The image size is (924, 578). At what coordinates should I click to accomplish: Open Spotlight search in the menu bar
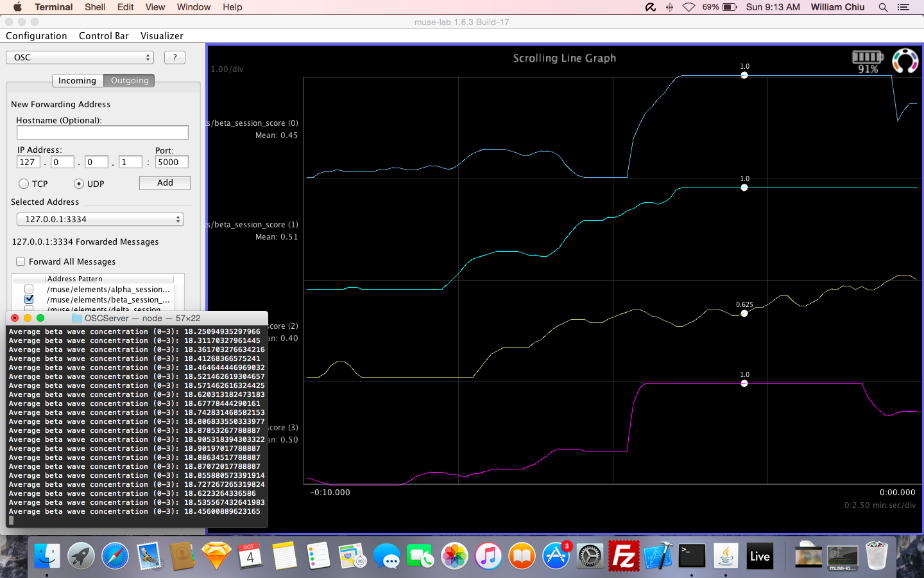tap(883, 7)
